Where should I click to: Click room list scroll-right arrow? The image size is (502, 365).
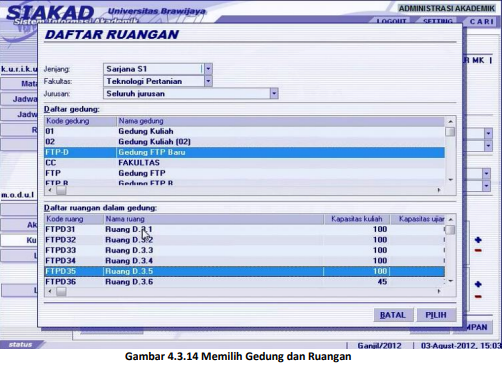tap(439, 292)
